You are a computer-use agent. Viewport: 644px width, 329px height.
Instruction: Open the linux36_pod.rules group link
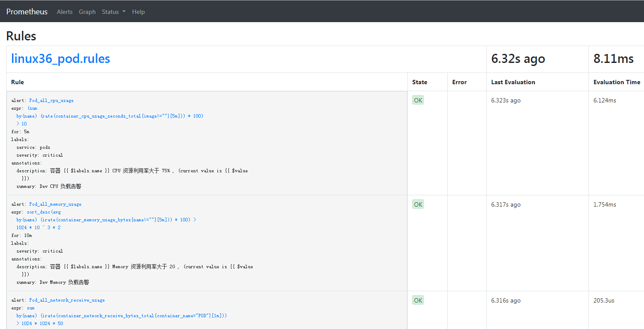(x=61, y=59)
